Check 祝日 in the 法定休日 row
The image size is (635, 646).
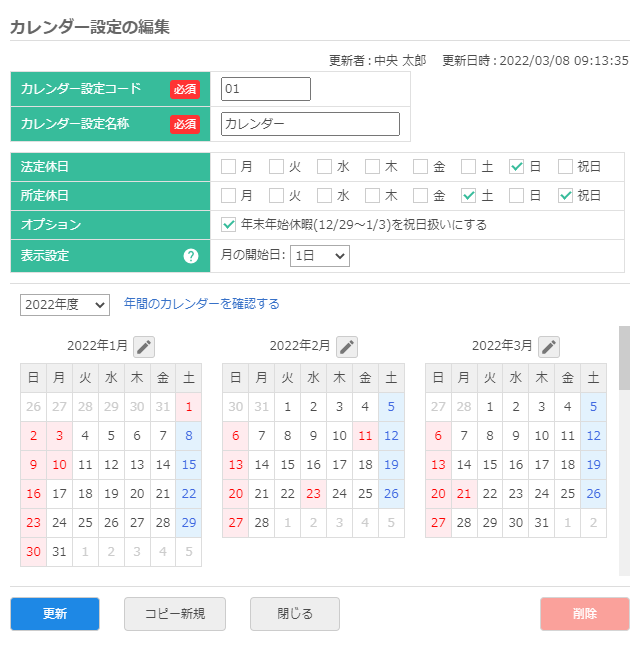[565, 167]
